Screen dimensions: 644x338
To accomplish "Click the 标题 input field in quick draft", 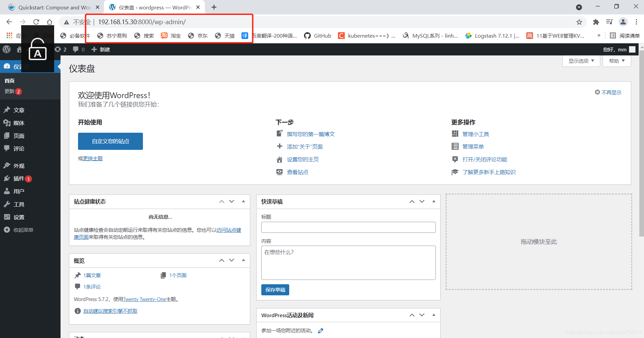I will click(x=348, y=227).
